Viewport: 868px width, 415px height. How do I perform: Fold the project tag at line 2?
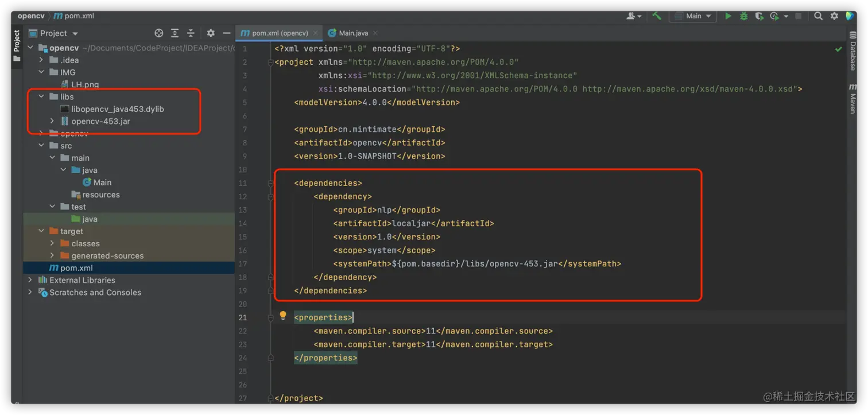click(270, 62)
